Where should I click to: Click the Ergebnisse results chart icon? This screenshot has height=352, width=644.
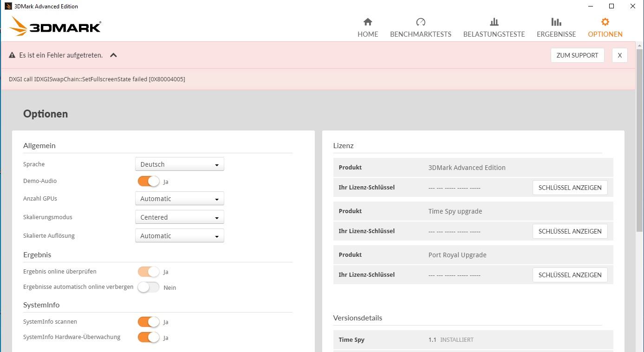(x=556, y=22)
